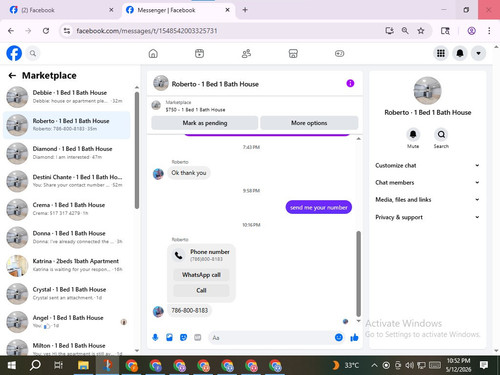This screenshot has width=500, height=375.
Task: Open the Reels video icon
Action: 199,53
